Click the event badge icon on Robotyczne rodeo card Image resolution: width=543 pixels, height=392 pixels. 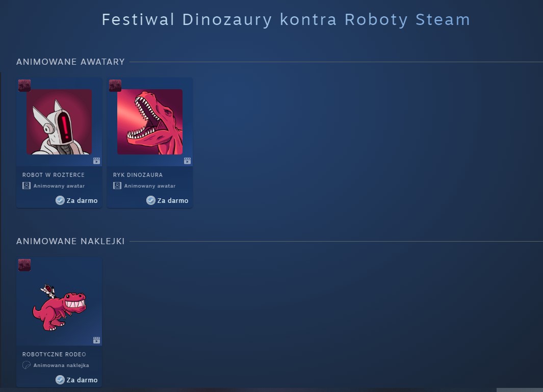(24, 265)
